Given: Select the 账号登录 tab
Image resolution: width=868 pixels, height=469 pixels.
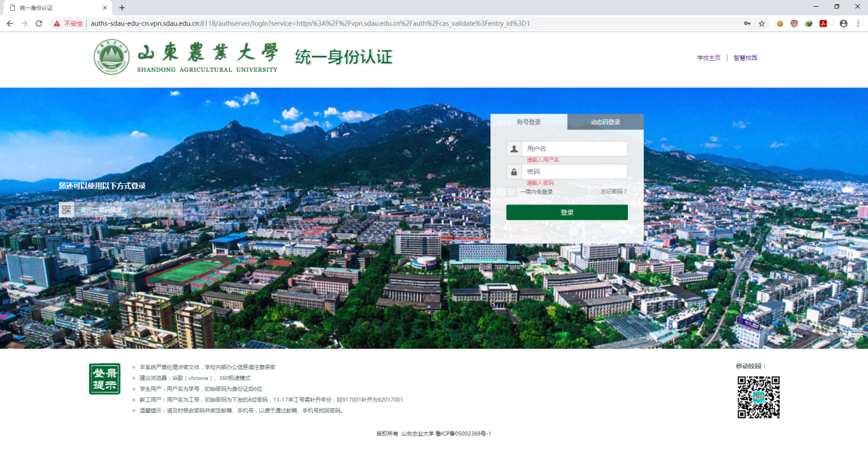Looking at the screenshot, I should 529,122.
